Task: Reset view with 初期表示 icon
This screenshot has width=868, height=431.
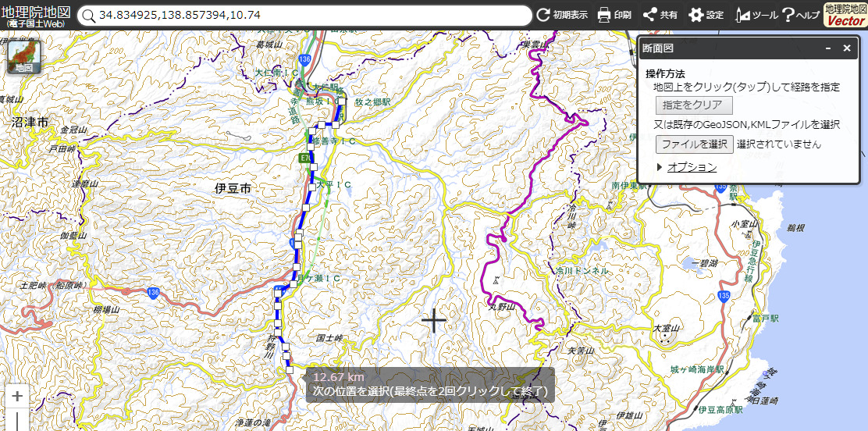Action: pyautogui.click(x=563, y=15)
